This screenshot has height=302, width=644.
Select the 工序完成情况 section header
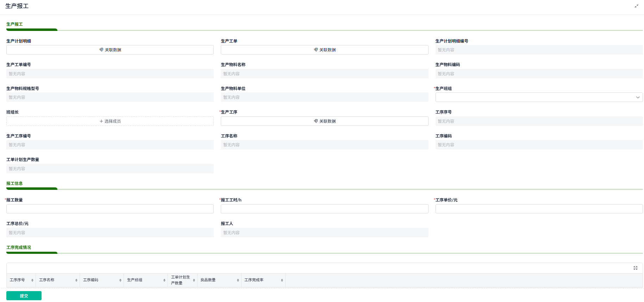click(x=19, y=248)
